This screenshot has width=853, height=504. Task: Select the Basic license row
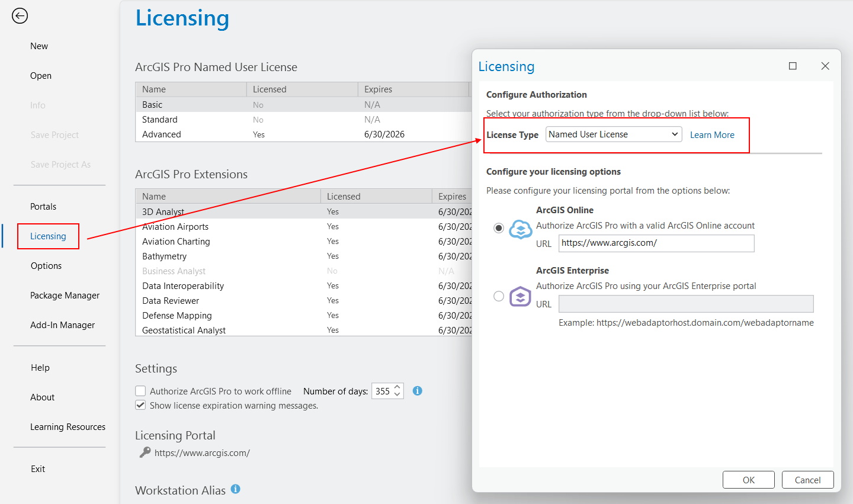[x=303, y=105]
